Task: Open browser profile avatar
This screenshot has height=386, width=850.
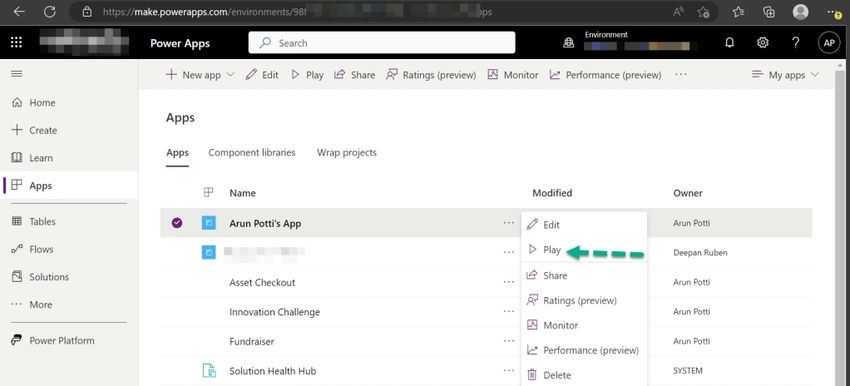Action: point(800,12)
